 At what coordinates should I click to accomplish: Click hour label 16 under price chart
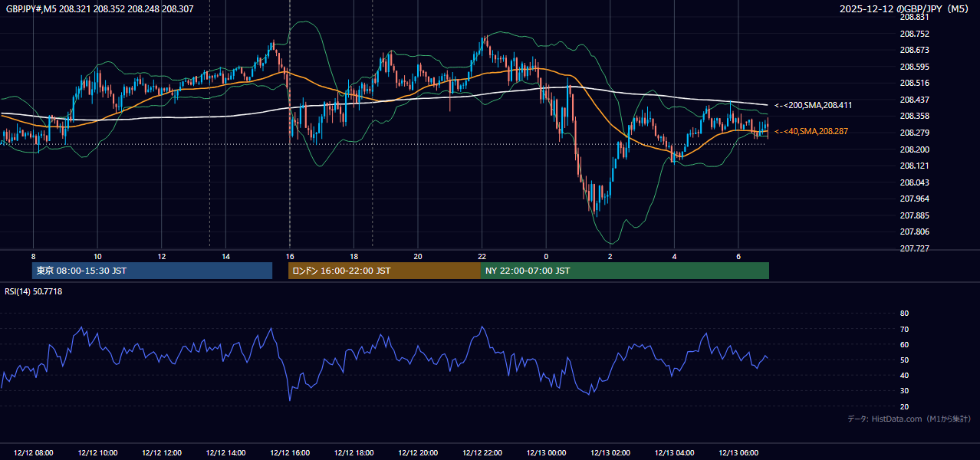[289, 256]
